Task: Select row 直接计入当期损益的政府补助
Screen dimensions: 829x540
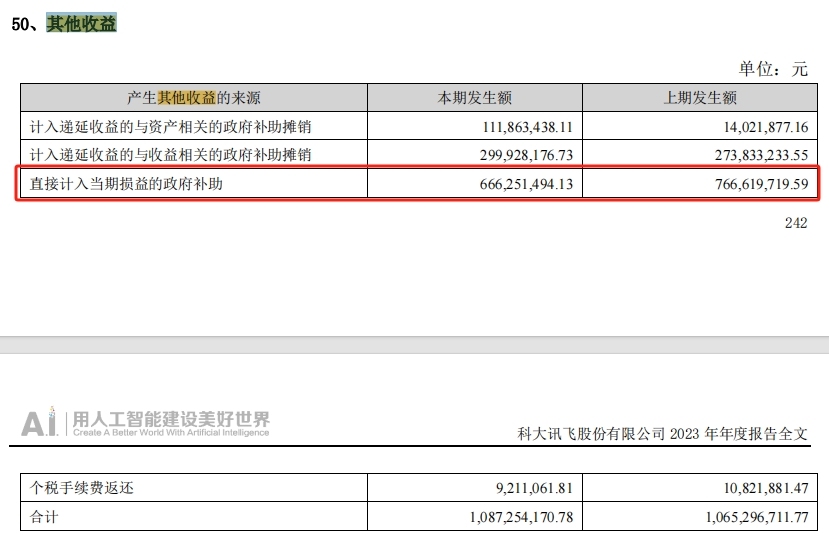Action: [x=419, y=183]
